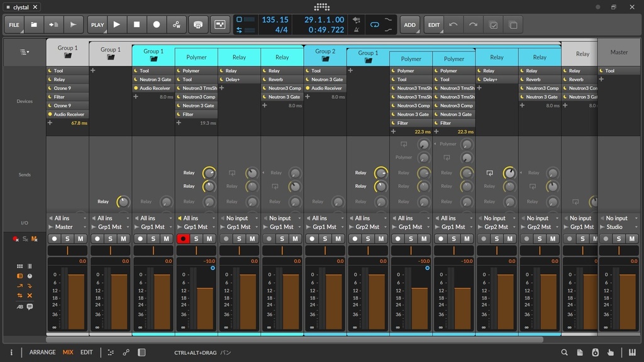This screenshot has height=362, width=644.
Task: Click the track header view menu icon
Action: point(25,52)
